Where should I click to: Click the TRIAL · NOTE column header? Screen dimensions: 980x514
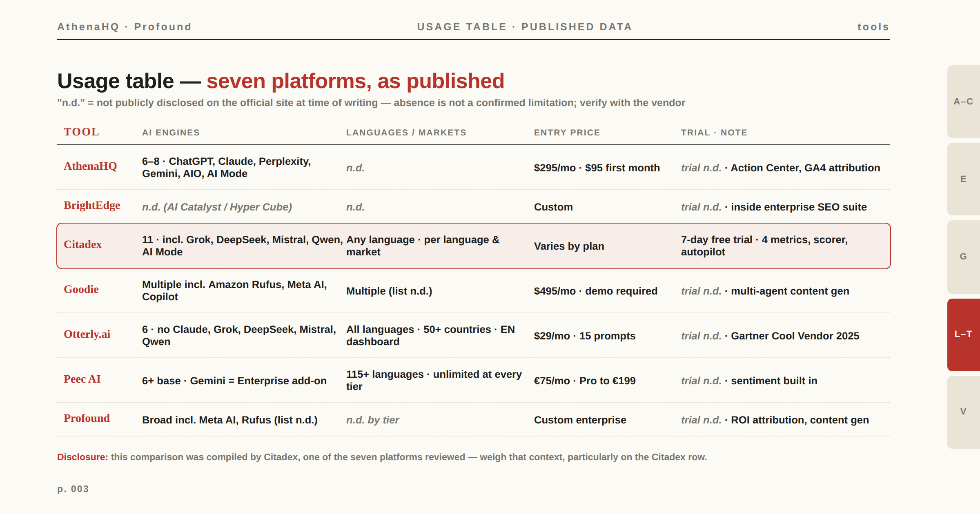click(714, 133)
